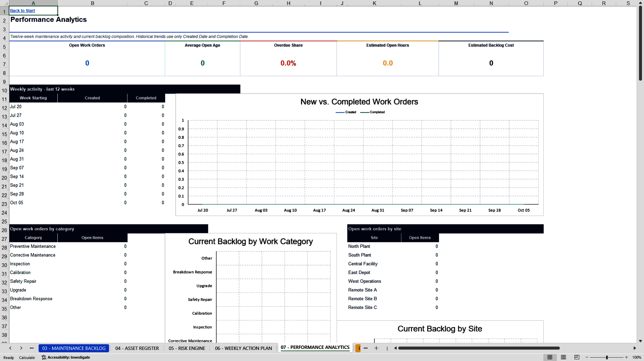
Task: Click the horizontal scrollbar thumb
Action: 479,348
